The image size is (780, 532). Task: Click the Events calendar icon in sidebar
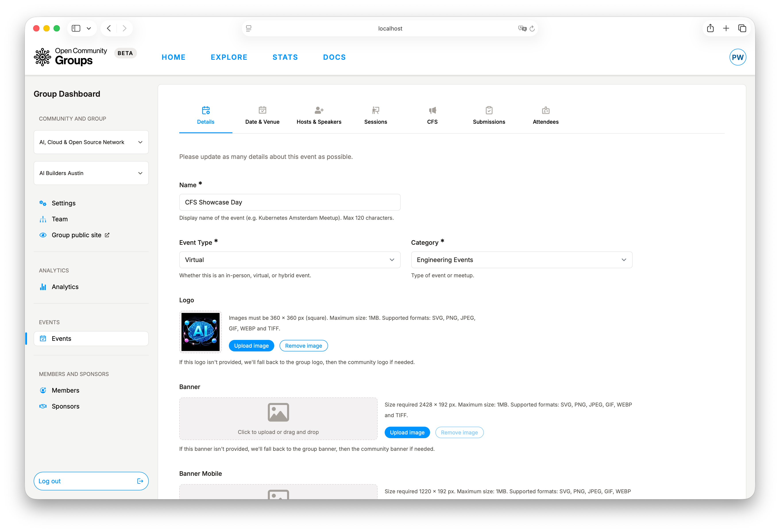pos(43,338)
